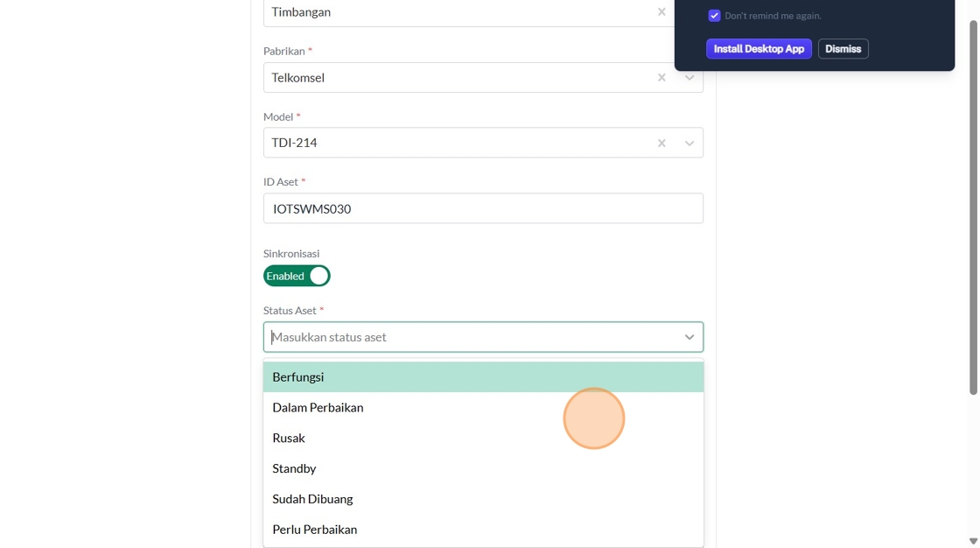Viewport: 980px width, 548px height.
Task: Collapse the Status Aset dropdown arrow
Action: pyautogui.click(x=689, y=337)
